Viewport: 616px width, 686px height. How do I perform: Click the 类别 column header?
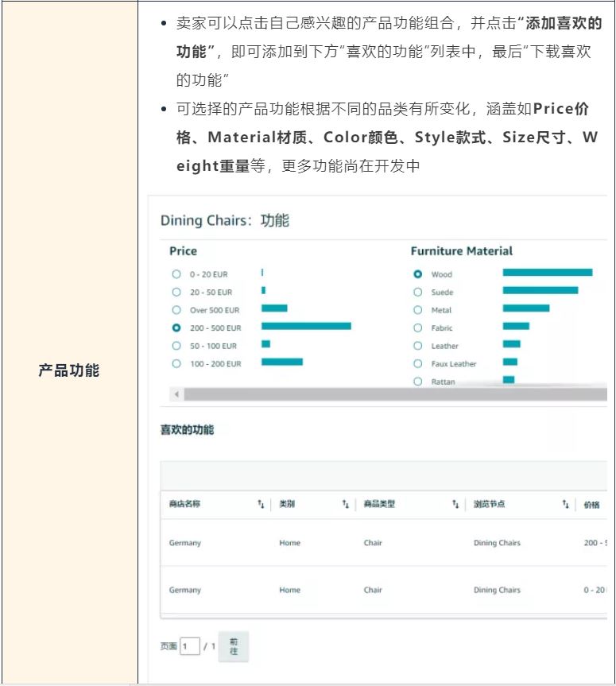click(x=287, y=504)
